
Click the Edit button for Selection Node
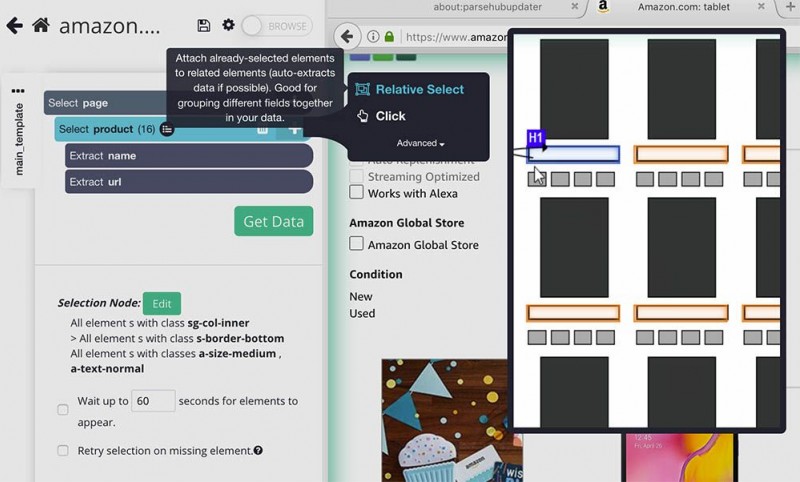click(x=162, y=303)
